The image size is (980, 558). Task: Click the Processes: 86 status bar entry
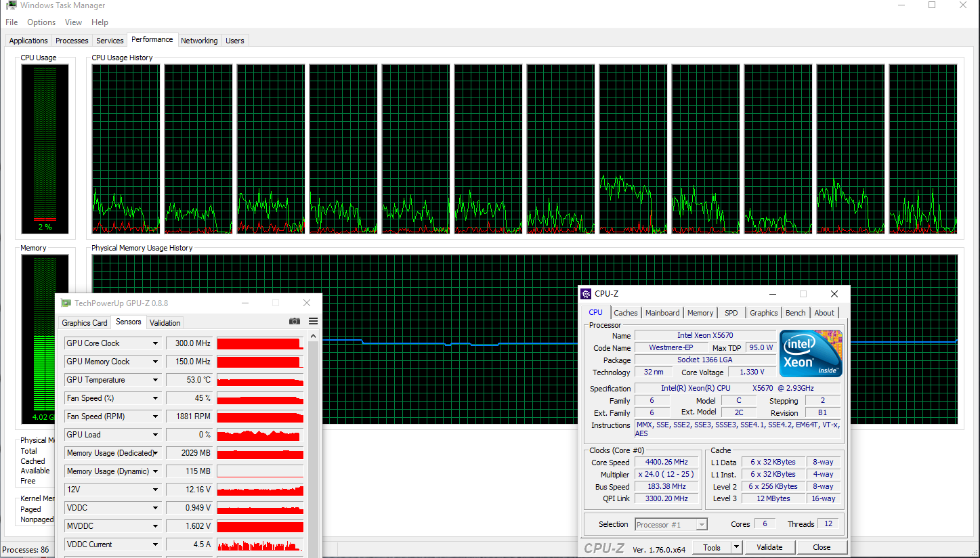coord(26,550)
